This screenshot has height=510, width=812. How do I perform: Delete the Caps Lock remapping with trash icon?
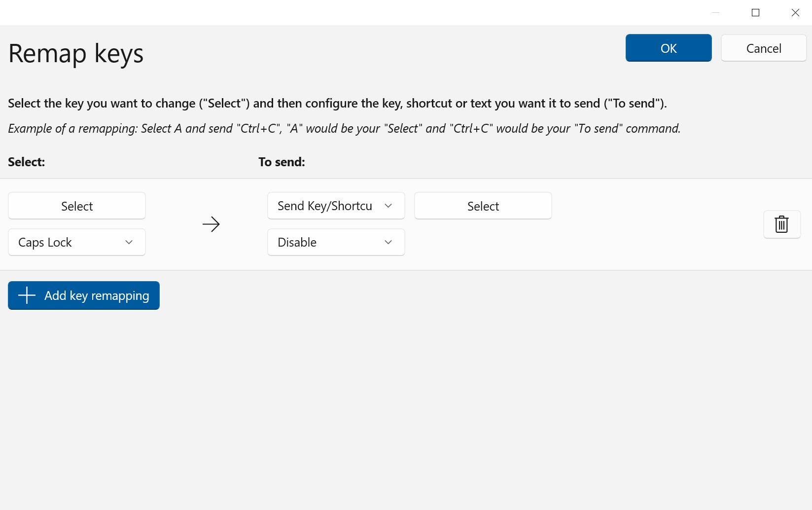(x=781, y=224)
